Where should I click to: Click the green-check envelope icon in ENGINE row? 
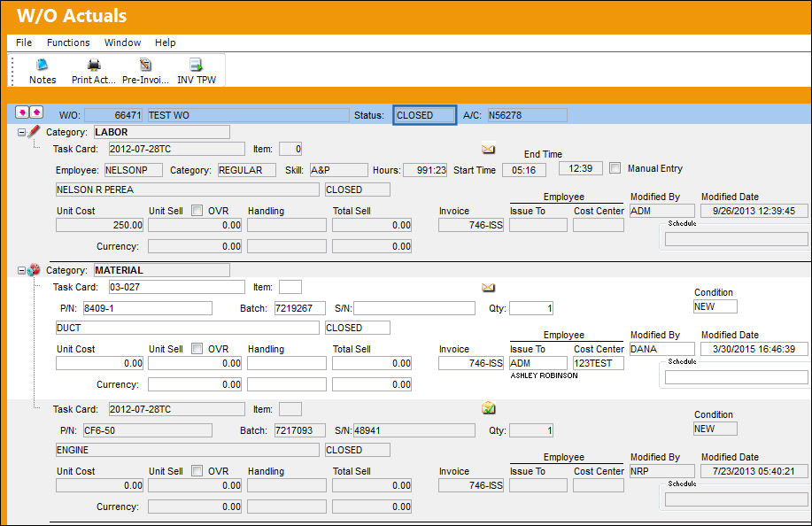(488, 408)
